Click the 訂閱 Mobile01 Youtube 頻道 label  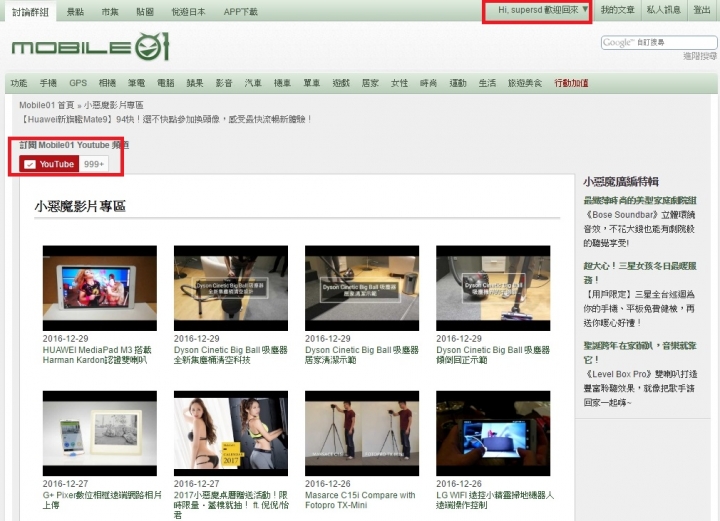pyautogui.click(x=74, y=145)
